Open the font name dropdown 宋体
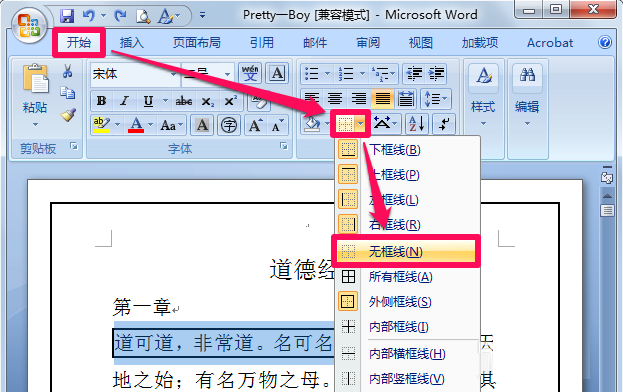 (x=173, y=74)
